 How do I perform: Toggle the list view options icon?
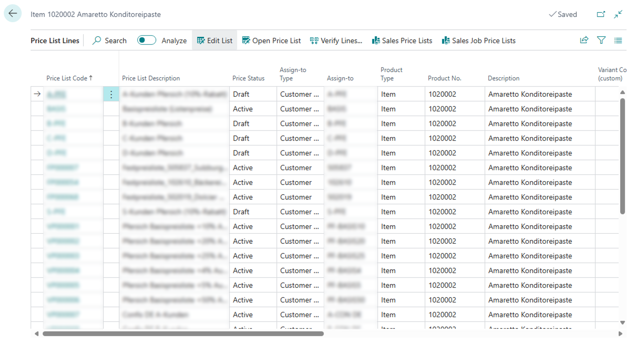click(x=618, y=40)
